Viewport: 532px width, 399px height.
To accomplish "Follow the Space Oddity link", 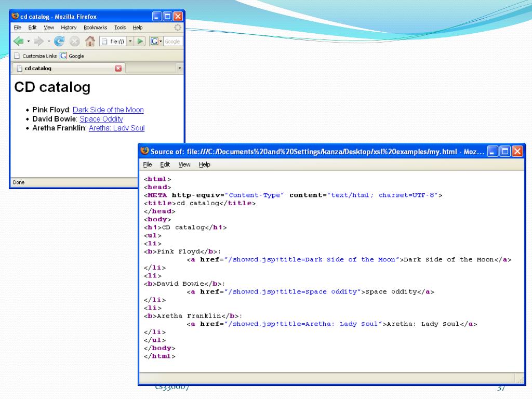I will click(101, 119).
